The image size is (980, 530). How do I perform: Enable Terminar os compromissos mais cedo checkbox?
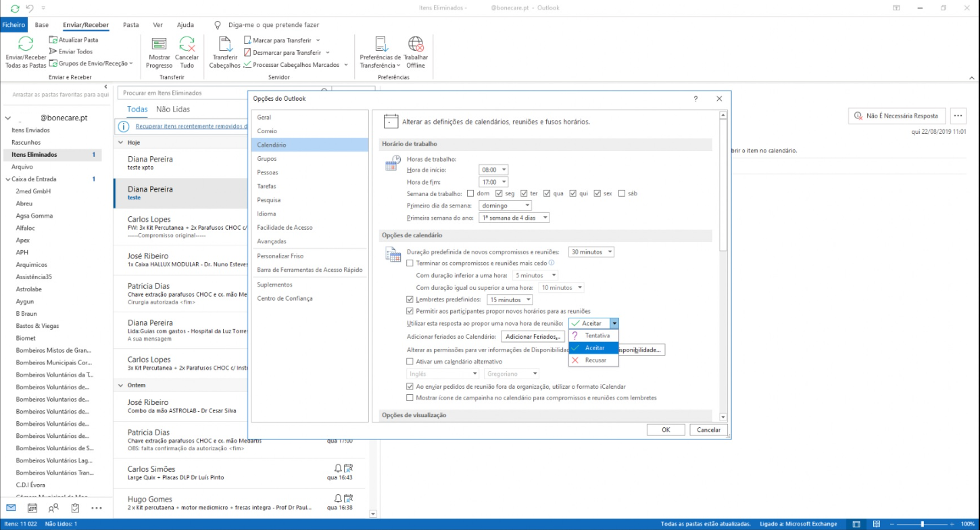(x=410, y=263)
